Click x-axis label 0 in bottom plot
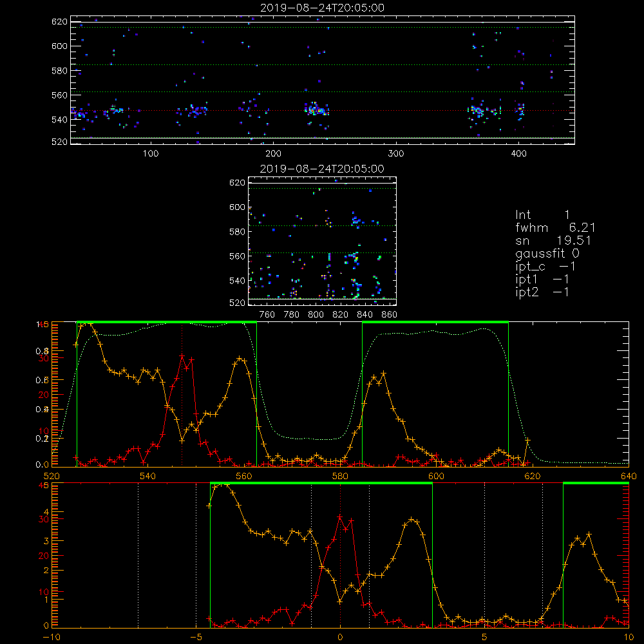644x644 pixels. coord(340,638)
